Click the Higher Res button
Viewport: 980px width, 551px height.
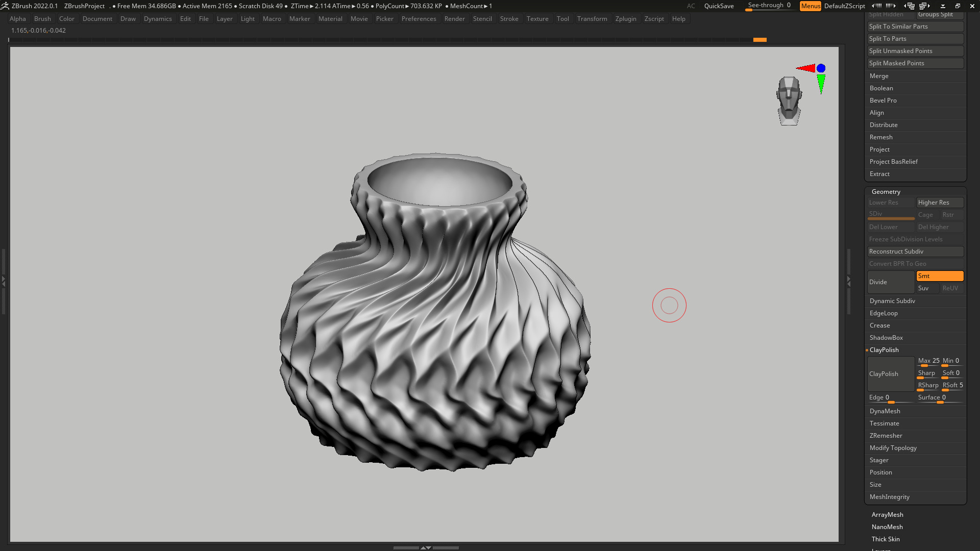coord(940,203)
